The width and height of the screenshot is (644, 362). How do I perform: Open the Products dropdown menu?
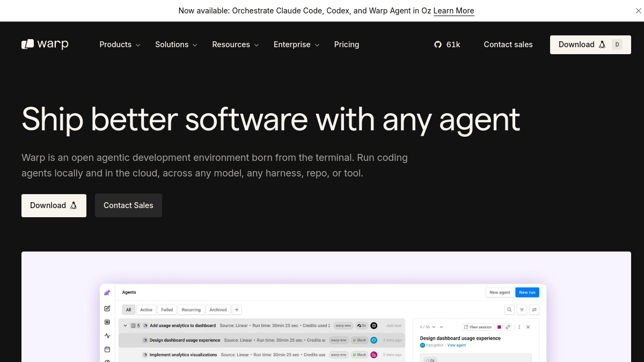point(120,45)
